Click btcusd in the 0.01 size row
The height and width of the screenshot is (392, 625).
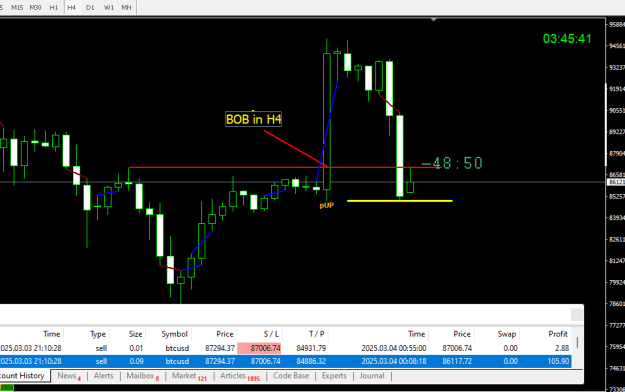click(x=177, y=348)
